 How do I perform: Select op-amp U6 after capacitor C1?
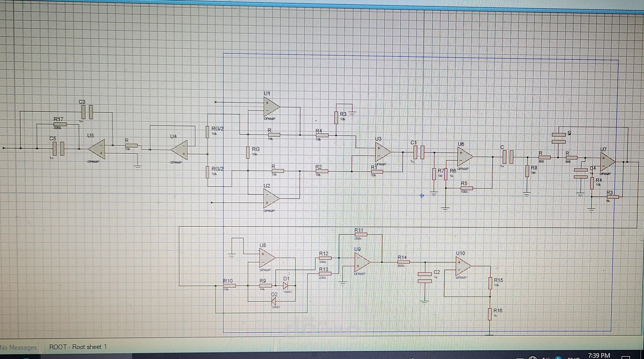click(x=465, y=157)
